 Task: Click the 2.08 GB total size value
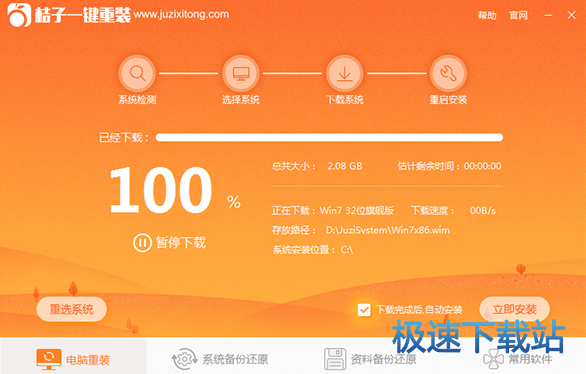tap(345, 166)
